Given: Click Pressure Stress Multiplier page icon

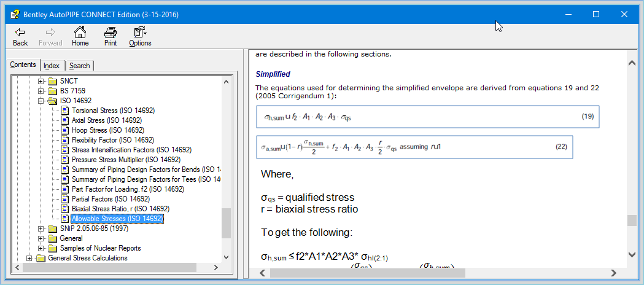Looking at the screenshot, I should point(65,159).
